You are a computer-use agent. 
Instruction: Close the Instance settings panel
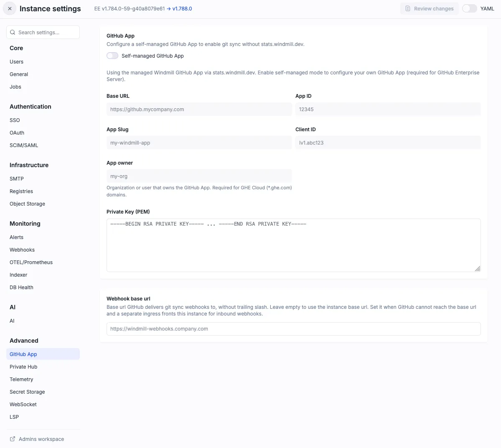(10, 9)
